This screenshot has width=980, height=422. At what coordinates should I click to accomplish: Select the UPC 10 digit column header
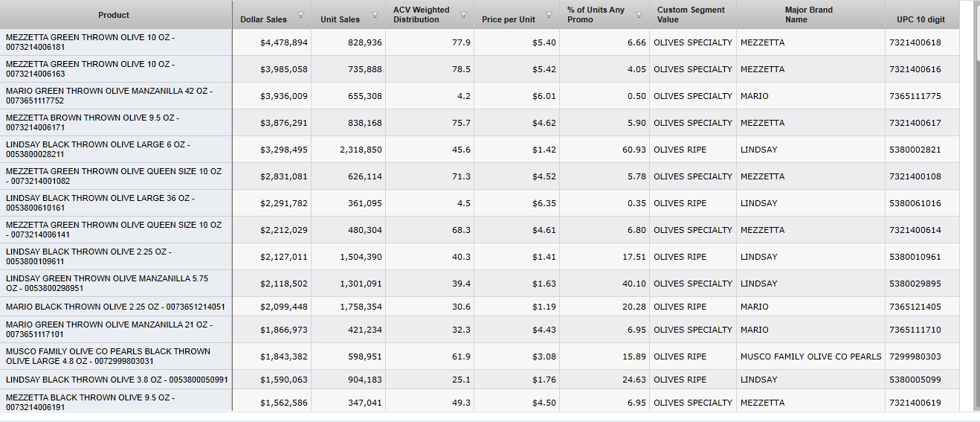921,19
